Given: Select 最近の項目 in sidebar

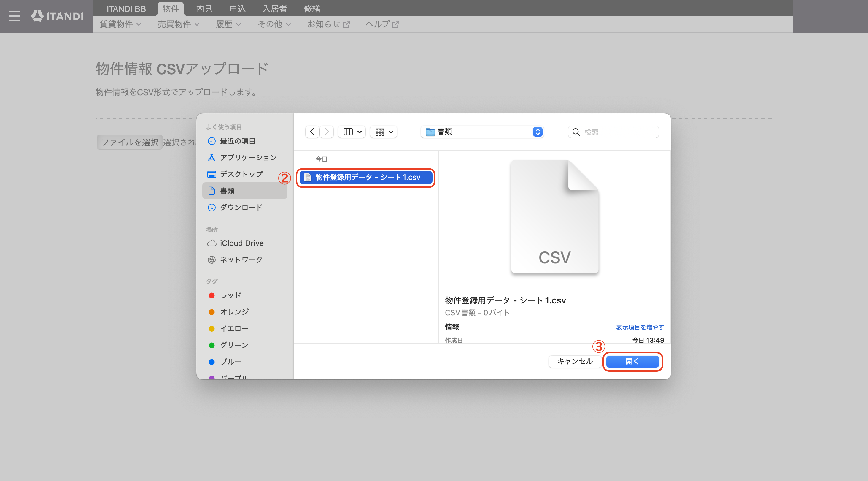Looking at the screenshot, I should pyautogui.click(x=245, y=141).
